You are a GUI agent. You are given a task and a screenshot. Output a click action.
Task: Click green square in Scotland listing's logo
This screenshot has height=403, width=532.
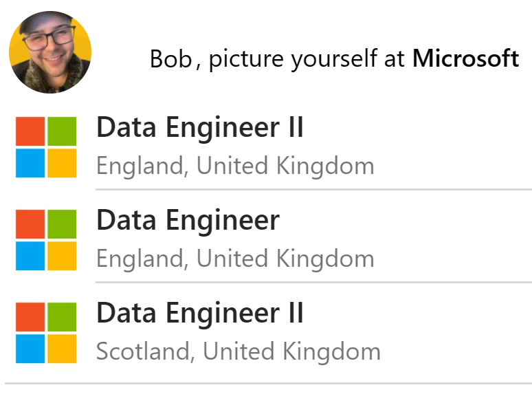click(x=62, y=318)
